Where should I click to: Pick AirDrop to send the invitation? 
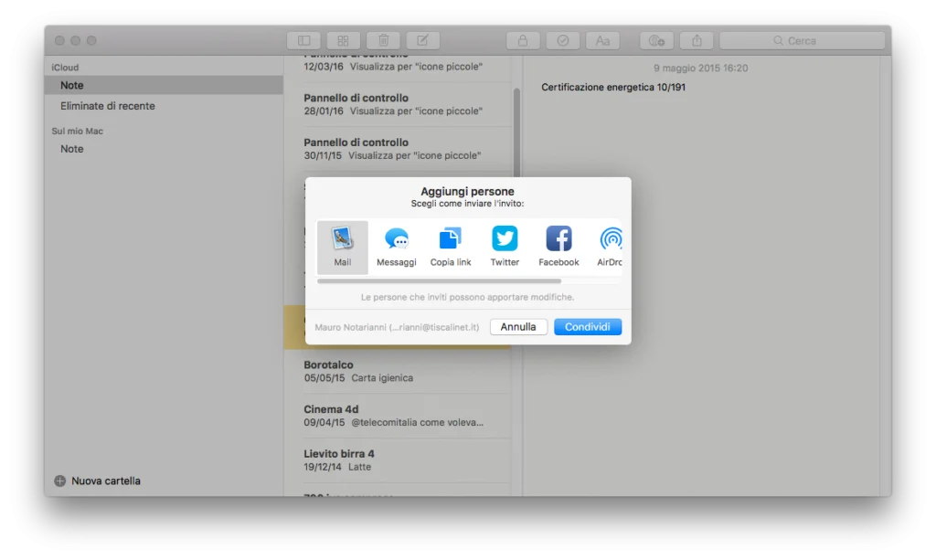[609, 245]
